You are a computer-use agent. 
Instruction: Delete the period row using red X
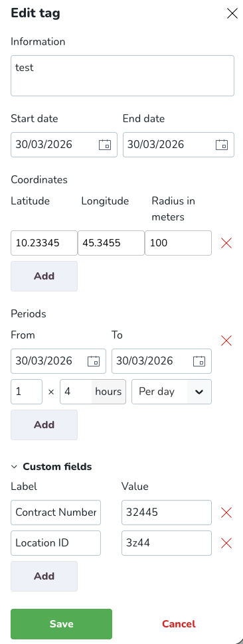point(226,341)
